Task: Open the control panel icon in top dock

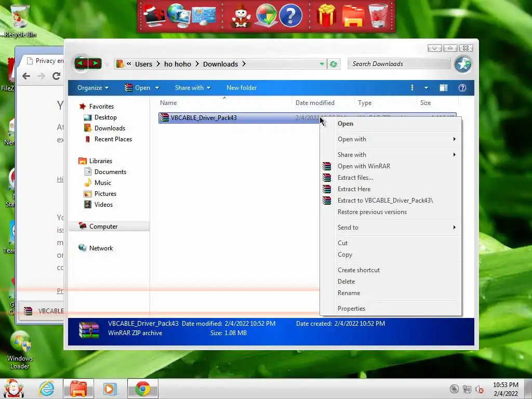Action: [204, 15]
